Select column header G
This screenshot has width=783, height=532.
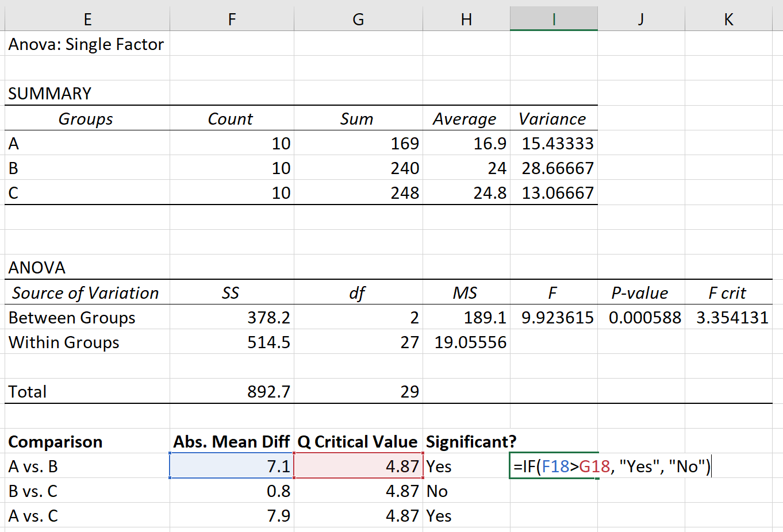[x=358, y=19]
